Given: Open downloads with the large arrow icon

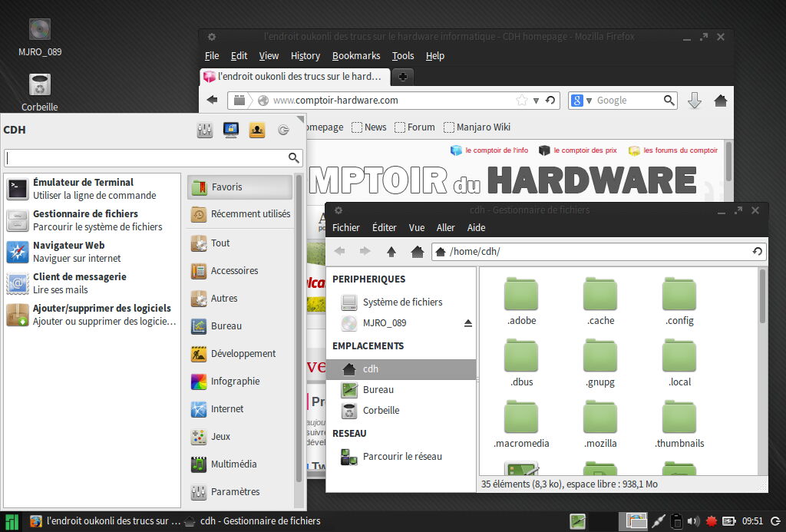Looking at the screenshot, I should coord(694,100).
